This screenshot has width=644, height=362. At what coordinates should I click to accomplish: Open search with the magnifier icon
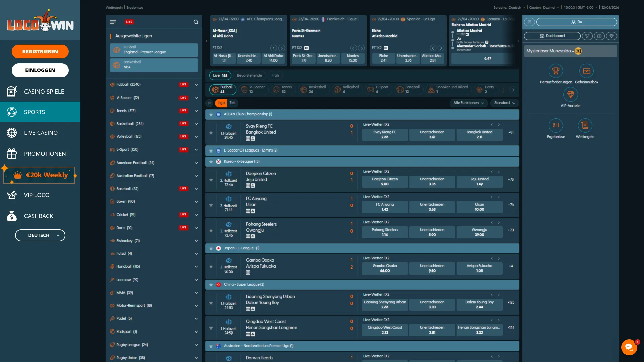click(196, 22)
